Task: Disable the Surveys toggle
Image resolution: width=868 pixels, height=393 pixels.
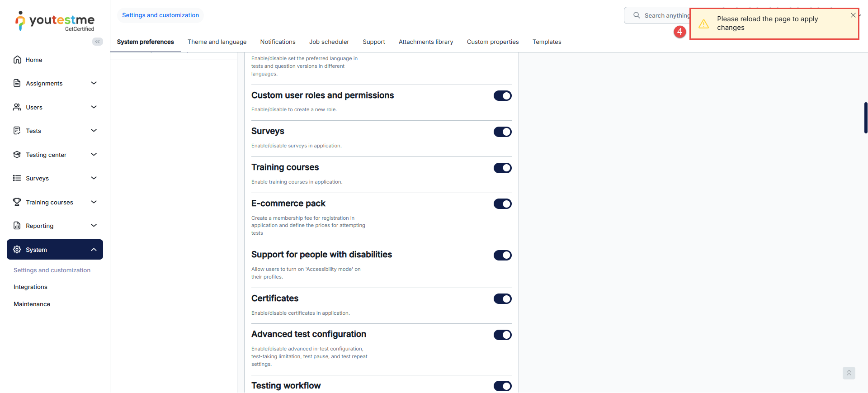Action: pyautogui.click(x=502, y=132)
